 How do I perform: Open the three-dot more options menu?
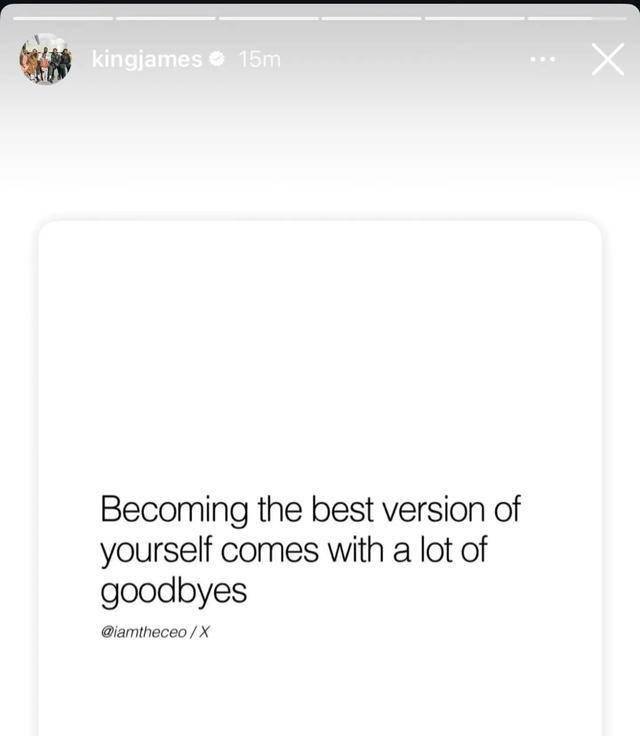coord(543,60)
